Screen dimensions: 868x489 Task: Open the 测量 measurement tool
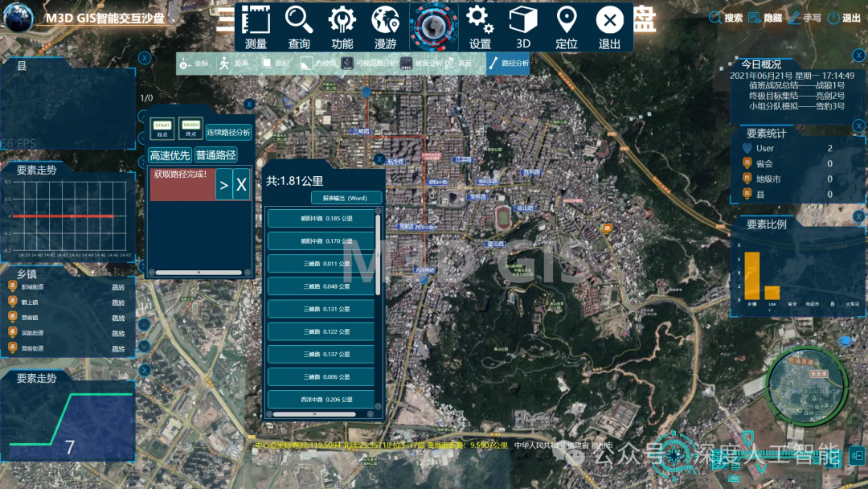pyautogui.click(x=256, y=27)
